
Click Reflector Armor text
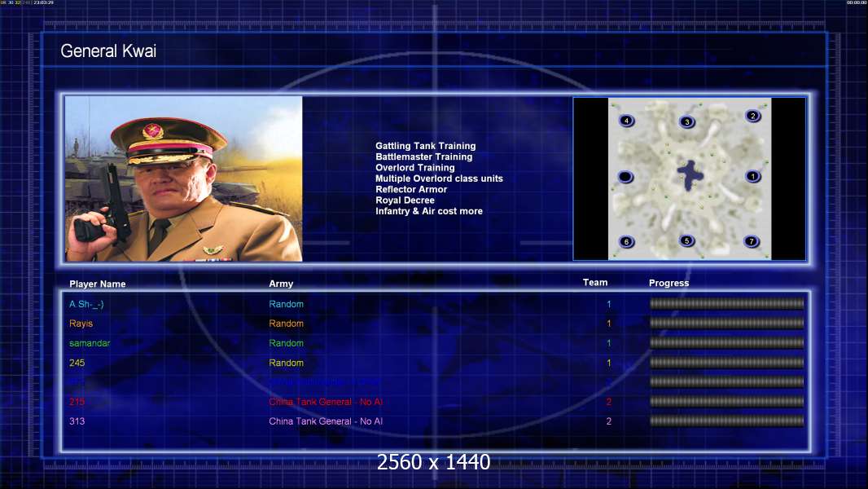411,189
